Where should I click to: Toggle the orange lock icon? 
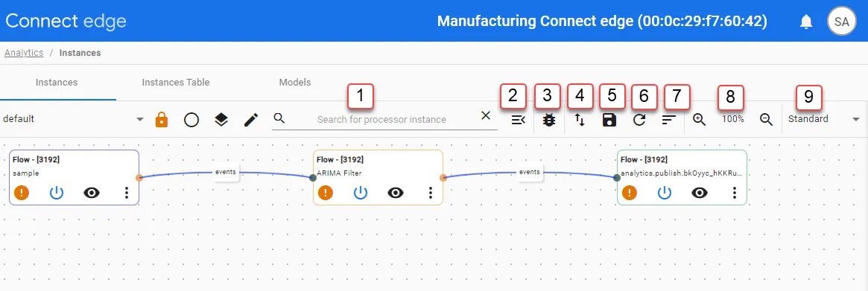pyautogui.click(x=161, y=119)
